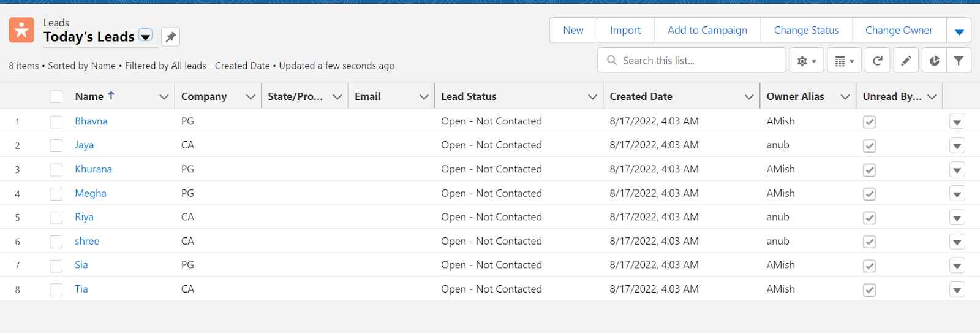Select the shree row checkbox

pyautogui.click(x=56, y=242)
